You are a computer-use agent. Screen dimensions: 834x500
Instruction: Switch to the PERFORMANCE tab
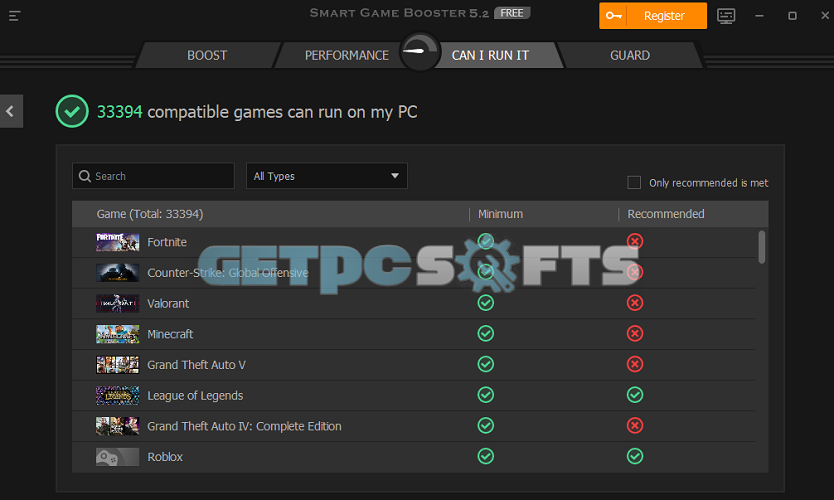pos(346,55)
